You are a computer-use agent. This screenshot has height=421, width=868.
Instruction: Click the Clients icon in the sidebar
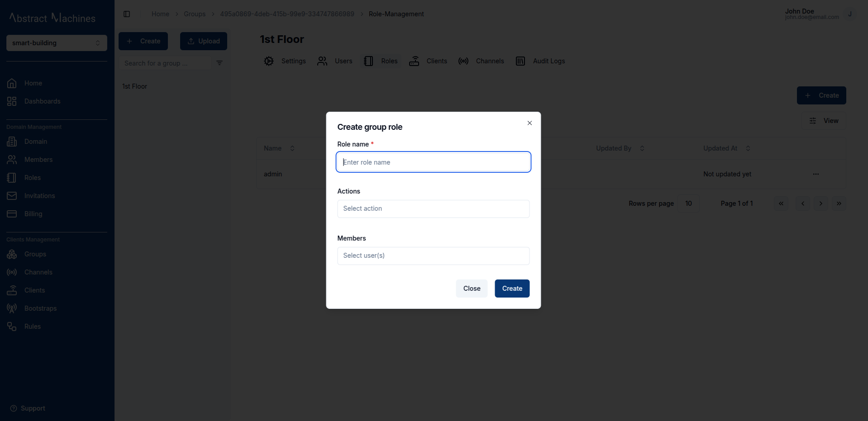click(x=12, y=290)
